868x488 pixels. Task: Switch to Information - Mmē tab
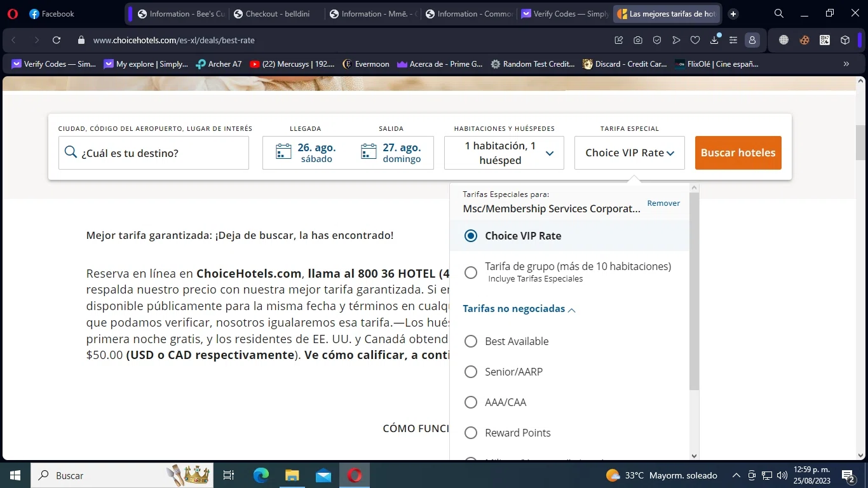(372, 13)
